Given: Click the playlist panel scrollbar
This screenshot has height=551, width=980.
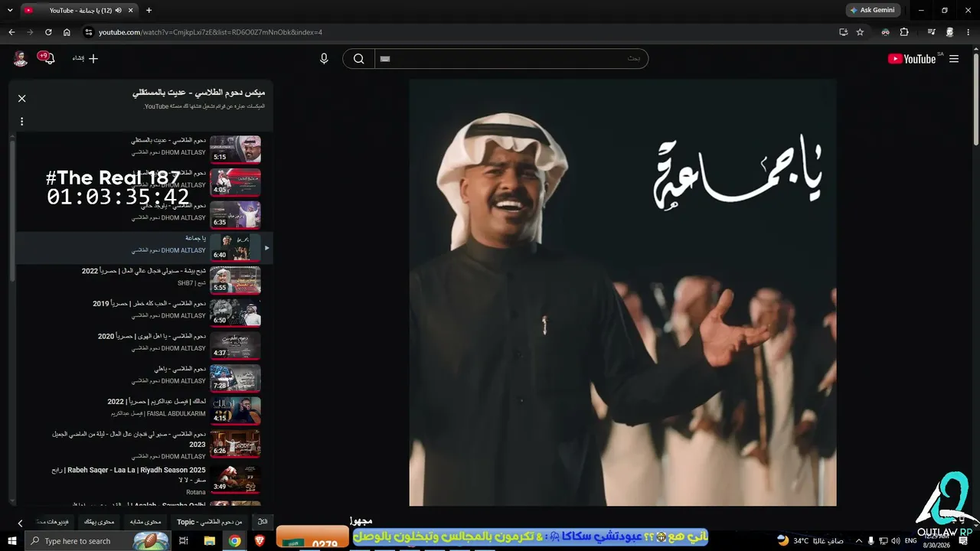Looking at the screenshot, I should point(11,210).
